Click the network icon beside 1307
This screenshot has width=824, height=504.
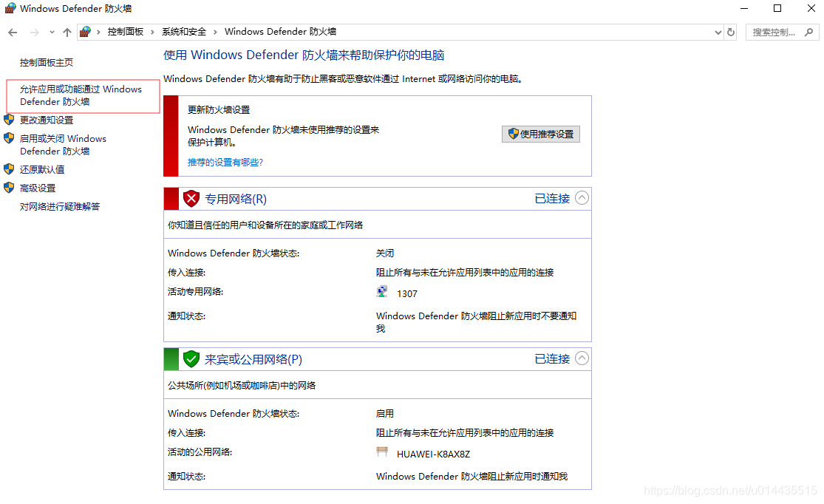tap(382, 292)
